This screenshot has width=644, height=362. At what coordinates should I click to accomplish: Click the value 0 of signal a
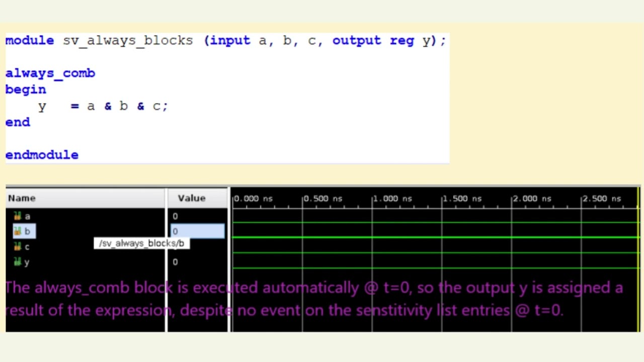(x=175, y=216)
